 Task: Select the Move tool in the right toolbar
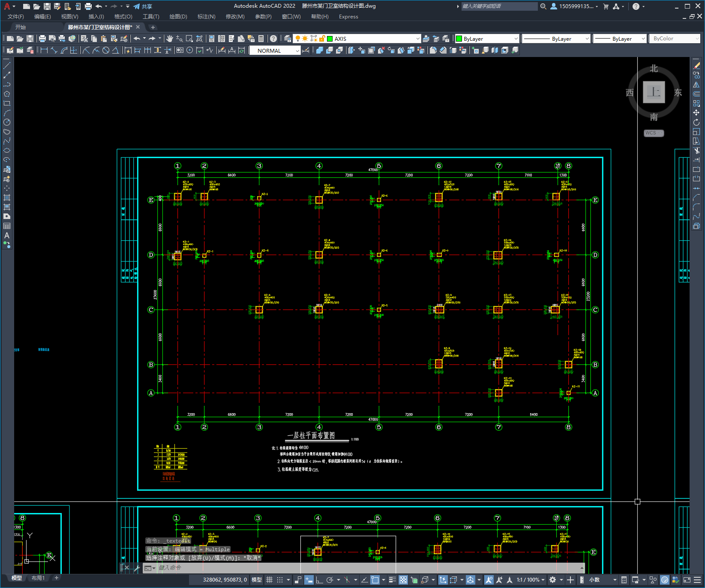tap(696, 113)
